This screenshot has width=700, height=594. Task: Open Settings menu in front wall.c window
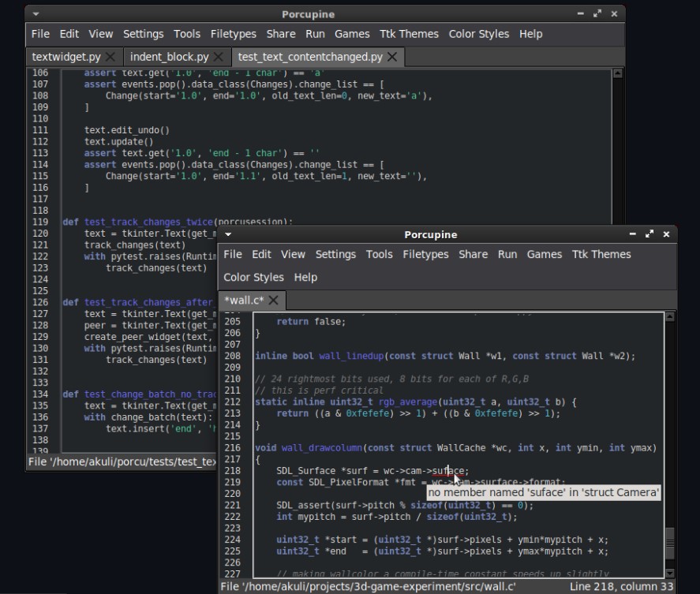(335, 254)
